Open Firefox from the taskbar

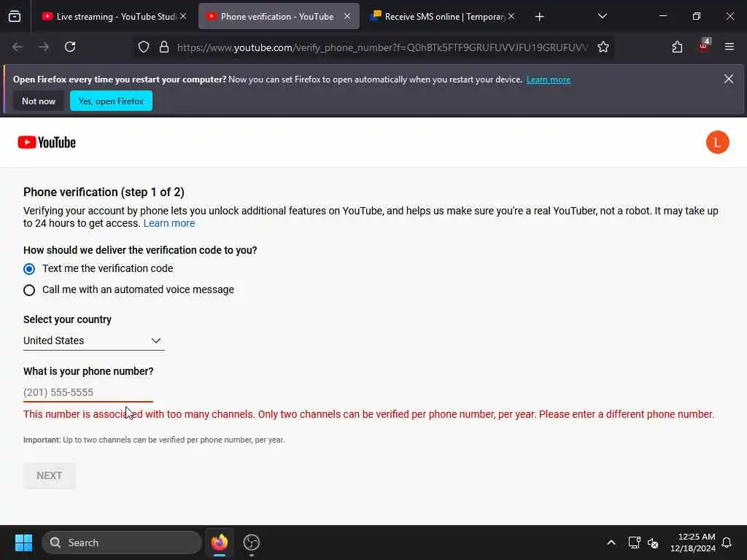click(x=219, y=542)
